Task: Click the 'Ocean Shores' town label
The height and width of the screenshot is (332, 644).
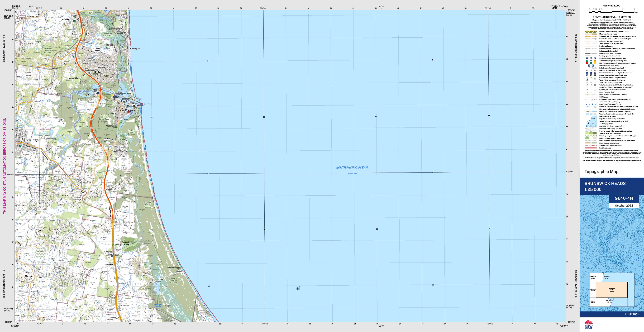Action: pos(97,49)
